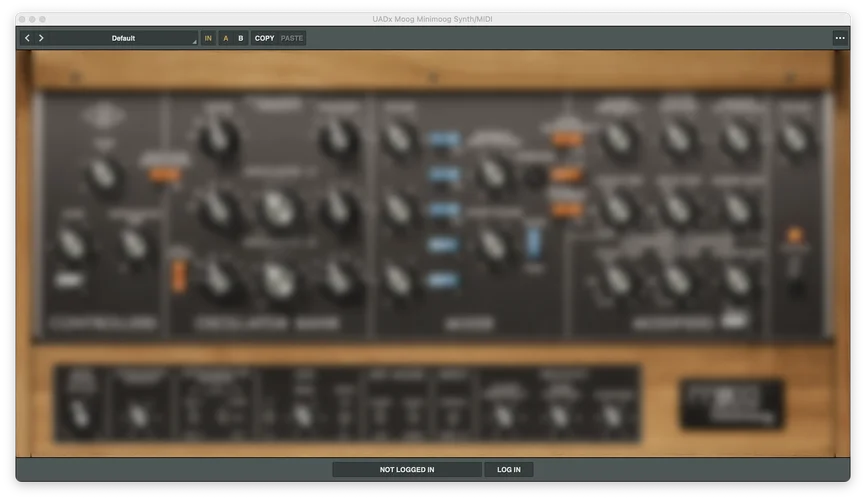Toggle the orange switch in the output section
The image size is (866, 500).
pyautogui.click(x=794, y=235)
